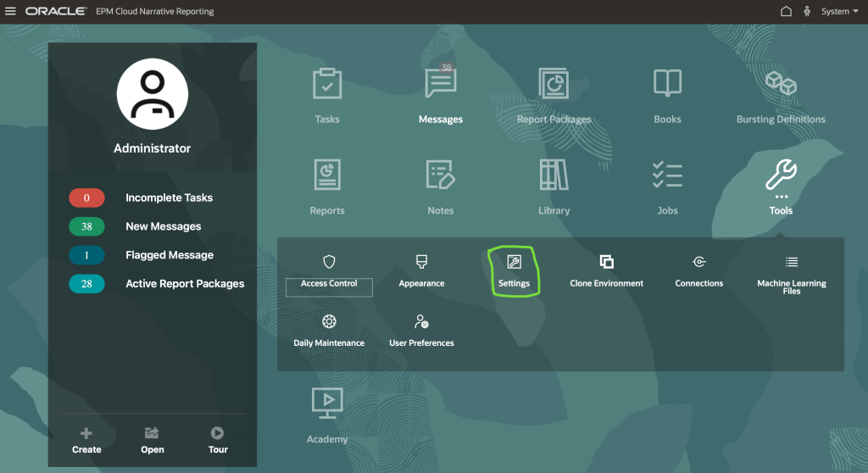Open the Jobs checklist icon
This screenshot has width=868, height=473.
(x=667, y=175)
